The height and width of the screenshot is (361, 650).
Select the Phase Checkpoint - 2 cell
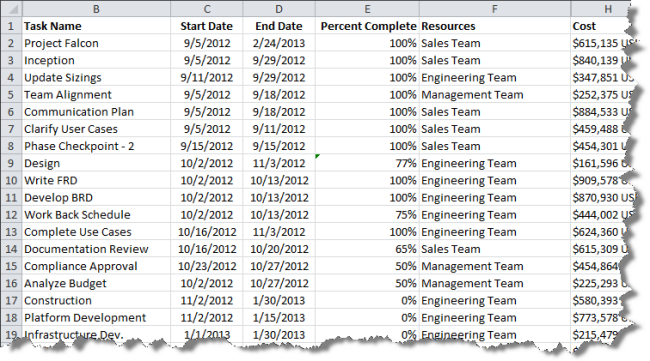pos(96,146)
